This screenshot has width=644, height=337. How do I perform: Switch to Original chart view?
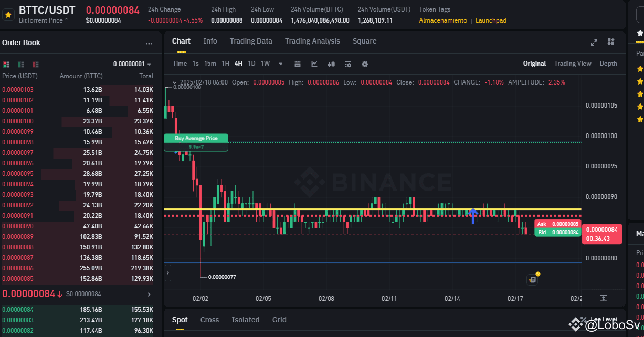pyautogui.click(x=534, y=64)
